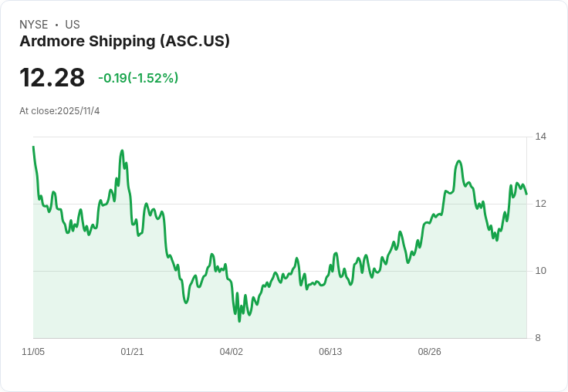Click the lowest April dip on the chart line
This screenshot has height=392, width=568.
coord(239,320)
